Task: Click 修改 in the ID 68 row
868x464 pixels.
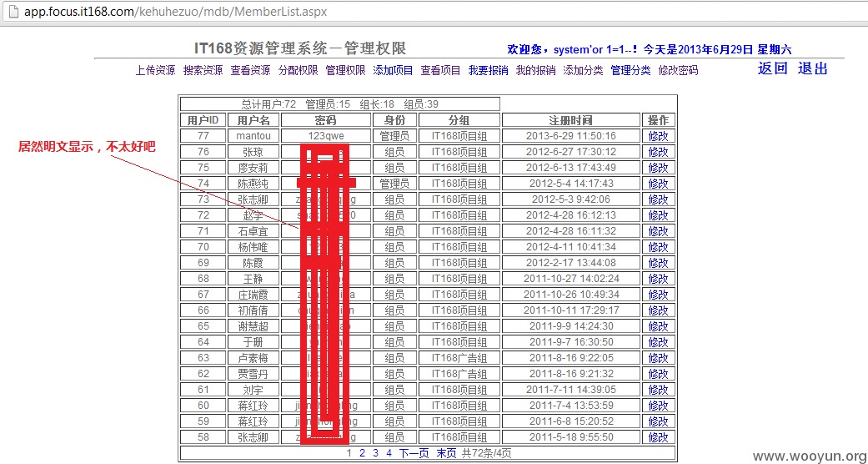Action: pos(659,279)
